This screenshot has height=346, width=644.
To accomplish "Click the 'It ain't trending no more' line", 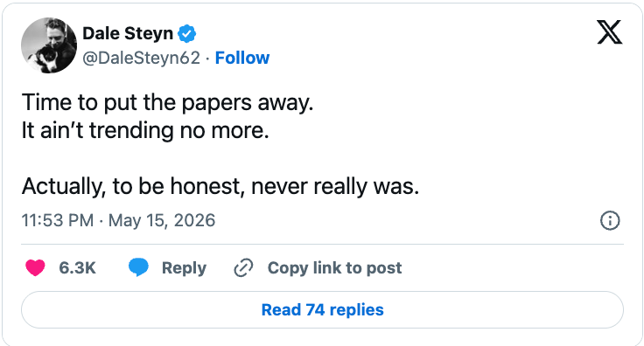I will click(x=145, y=130).
